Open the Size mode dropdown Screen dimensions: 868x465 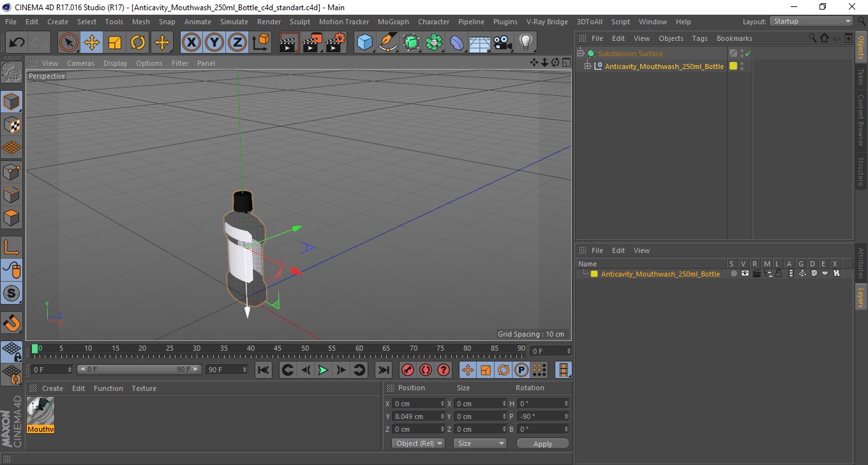pos(480,443)
